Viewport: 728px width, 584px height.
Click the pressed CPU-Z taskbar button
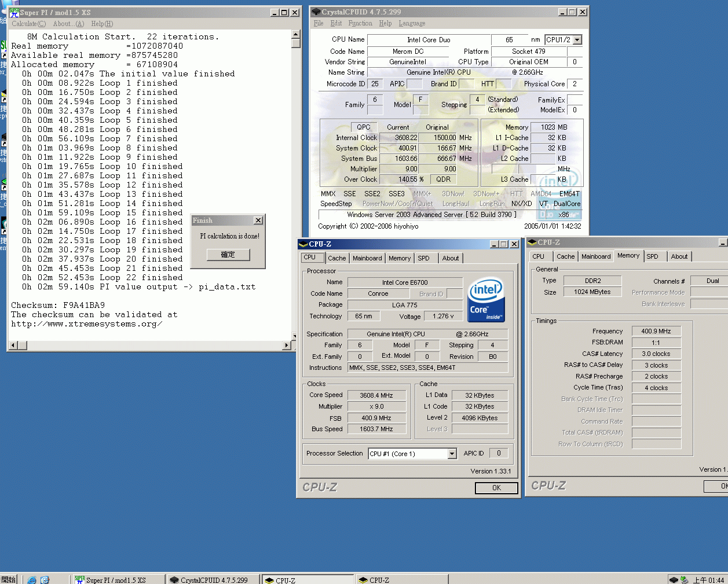pyautogui.click(x=308, y=579)
